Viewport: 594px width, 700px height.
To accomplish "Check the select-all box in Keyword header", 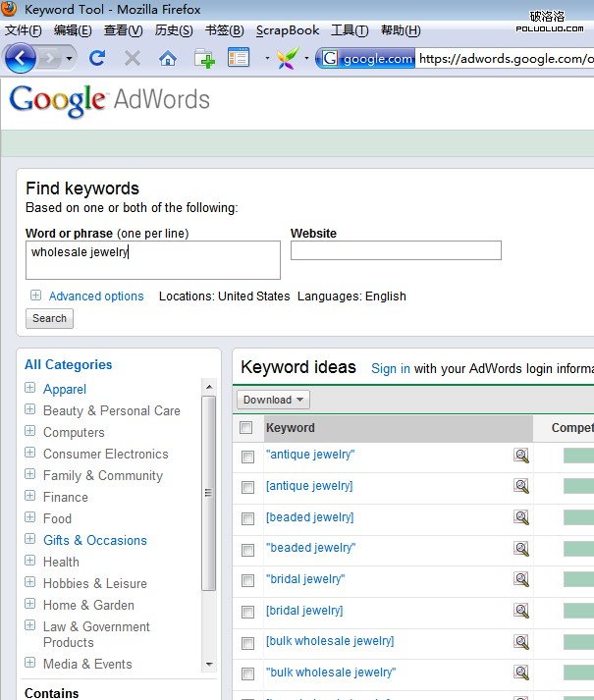I will (x=246, y=428).
